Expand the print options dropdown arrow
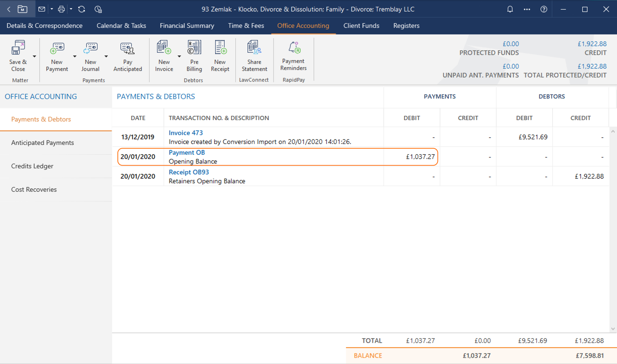The height and width of the screenshot is (364, 617). click(x=71, y=9)
